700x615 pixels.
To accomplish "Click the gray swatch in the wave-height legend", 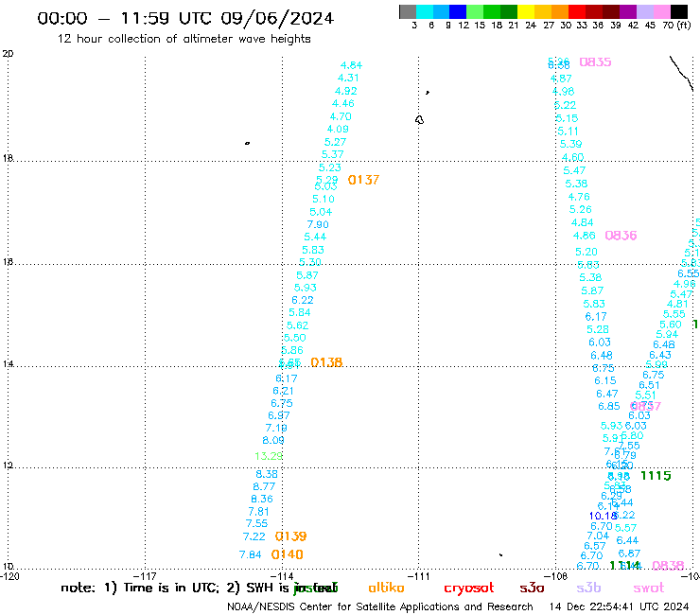I will [408, 11].
